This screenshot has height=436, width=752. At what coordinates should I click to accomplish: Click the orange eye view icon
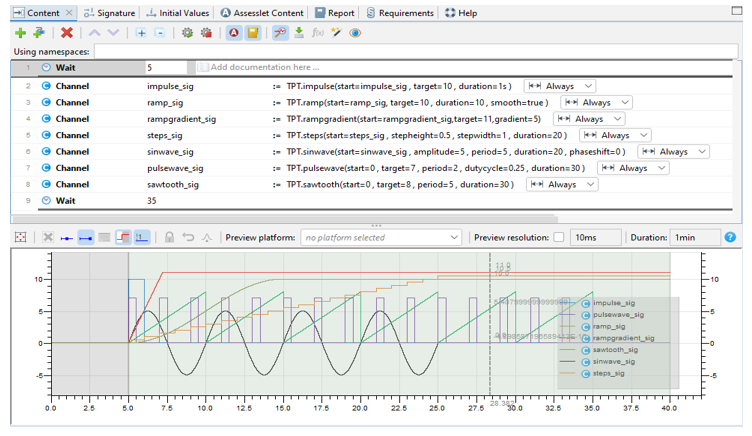pyautogui.click(x=355, y=33)
